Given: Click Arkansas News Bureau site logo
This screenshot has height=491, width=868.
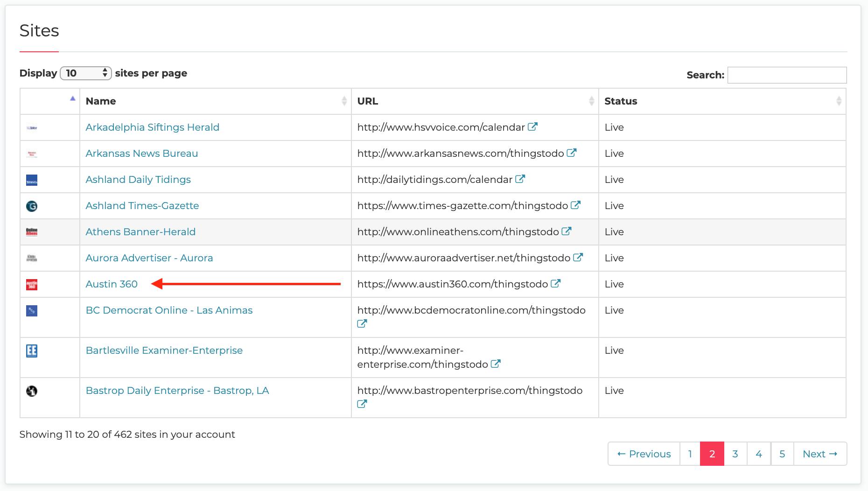Looking at the screenshot, I should (x=32, y=154).
